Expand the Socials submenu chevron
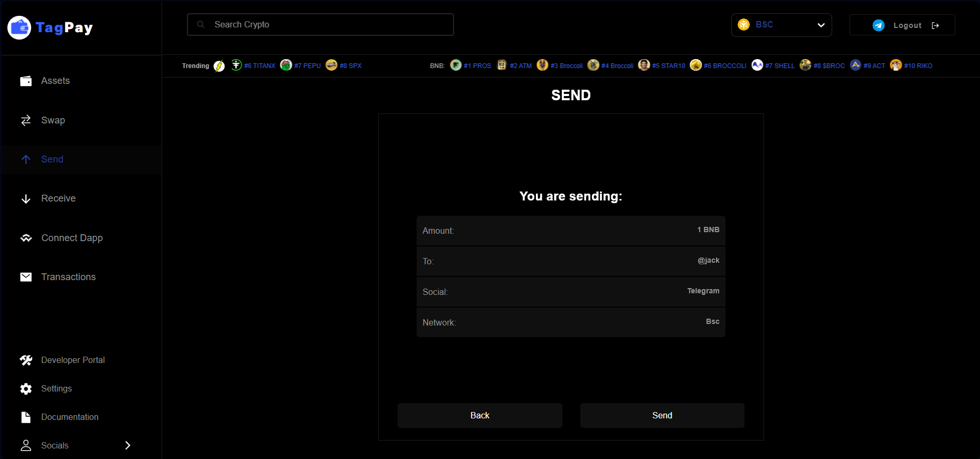The image size is (980, 459). point(127,445)
